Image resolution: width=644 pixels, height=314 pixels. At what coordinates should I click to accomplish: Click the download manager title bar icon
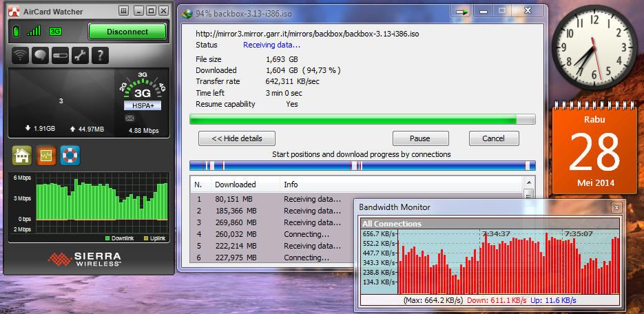coord(188,13)
